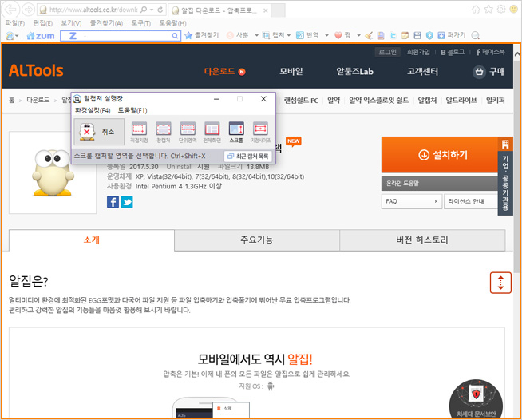Go back with the browser back arrow
This screenshot has width=522, height=420.
point(10,10)
